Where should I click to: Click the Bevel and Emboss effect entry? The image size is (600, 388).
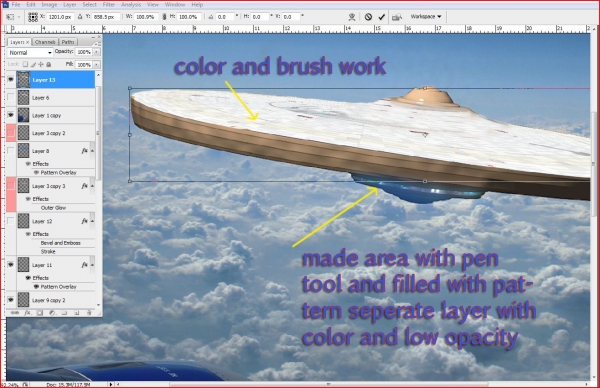click(x=60, y=243)
